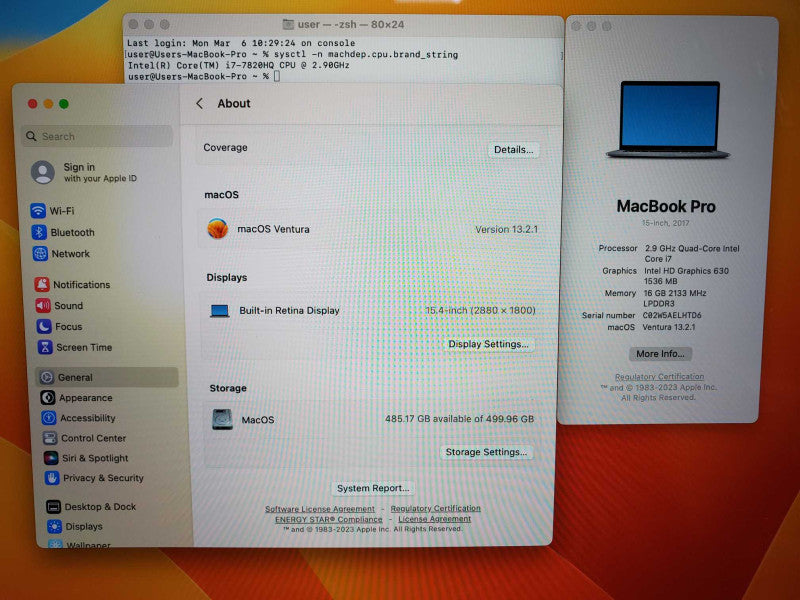Click 'Intel HD Graphics 630' text
Image resolution: width=800 pixels, height=600 pixels.
tap(686, 270)
